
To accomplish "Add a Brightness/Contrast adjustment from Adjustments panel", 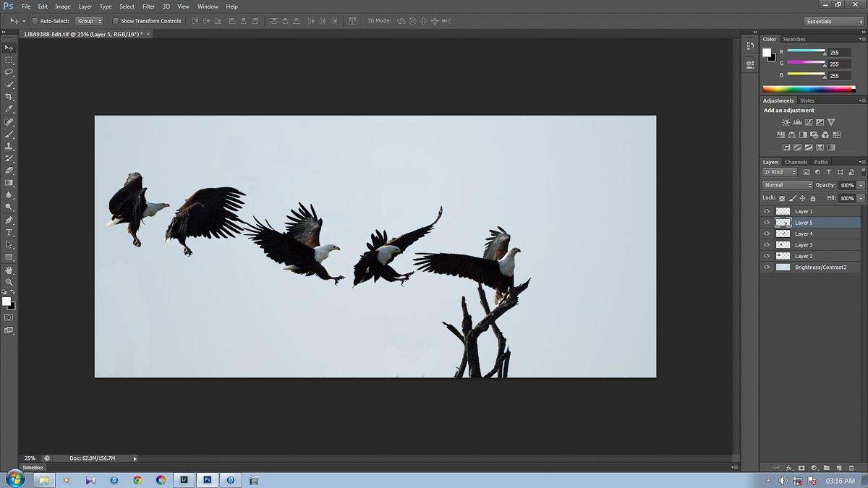I will click(x=786, y=122).
